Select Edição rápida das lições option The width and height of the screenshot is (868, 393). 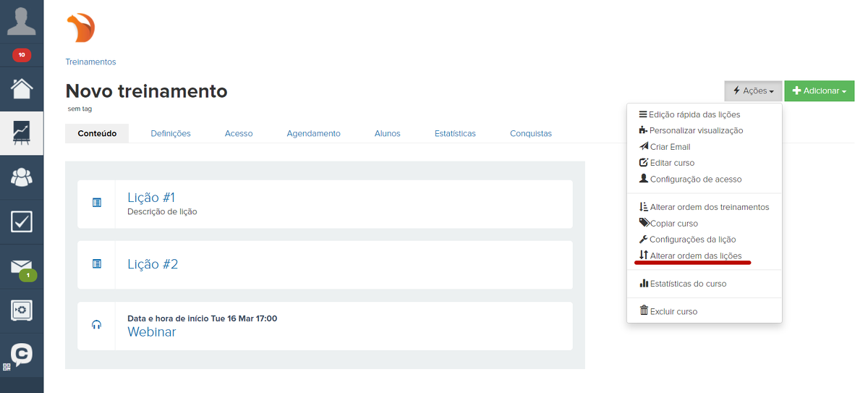click(694, 114)
